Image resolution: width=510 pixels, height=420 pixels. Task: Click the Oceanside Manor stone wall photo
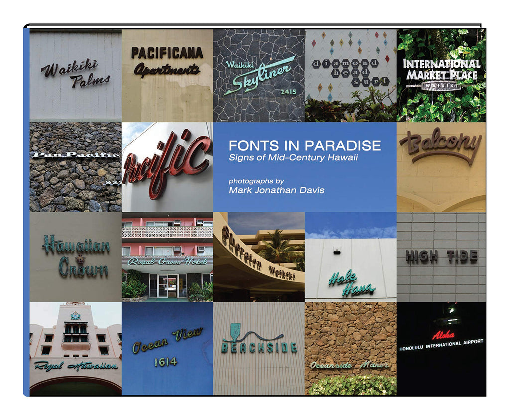(351, 349)
